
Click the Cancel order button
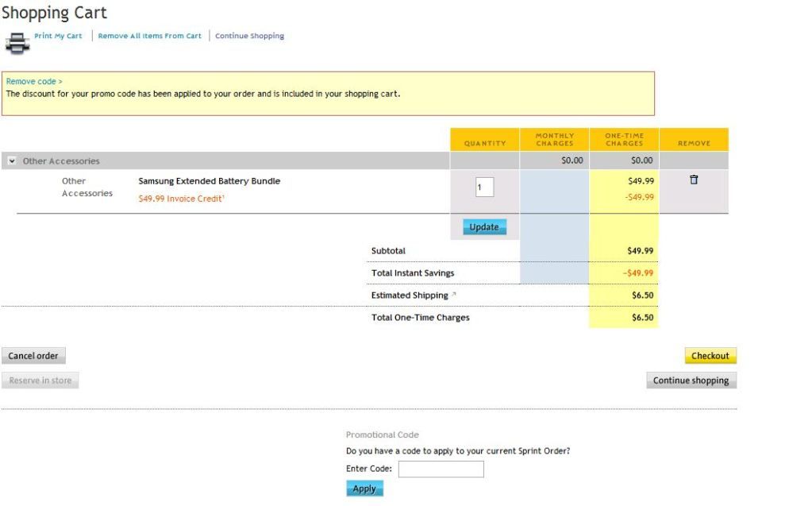pos(33,356)
